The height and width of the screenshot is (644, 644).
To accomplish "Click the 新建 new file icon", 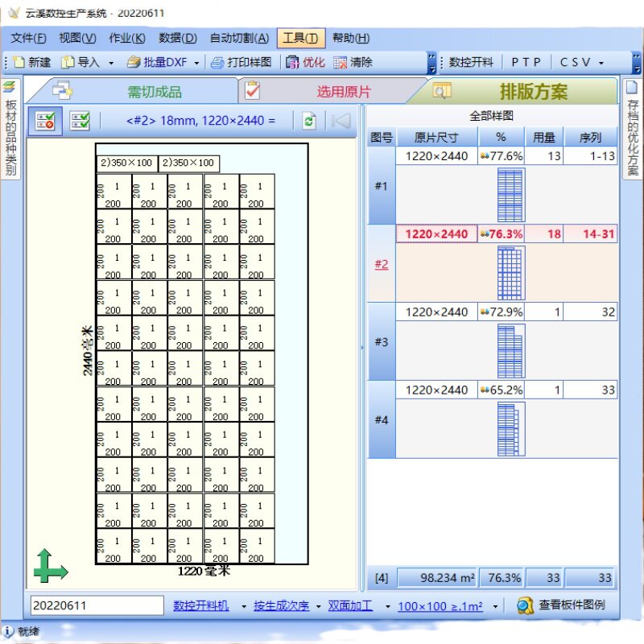I will tap(19, 63).
